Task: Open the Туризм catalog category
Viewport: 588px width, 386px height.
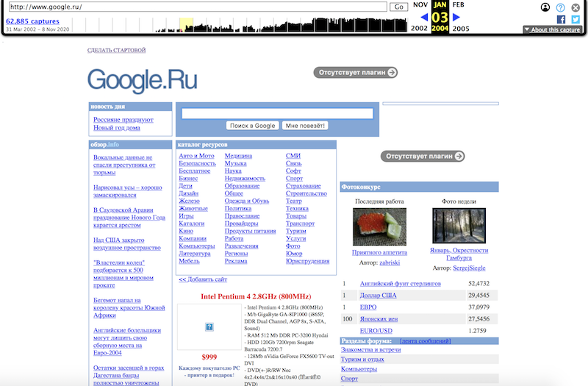Action: 296,231
